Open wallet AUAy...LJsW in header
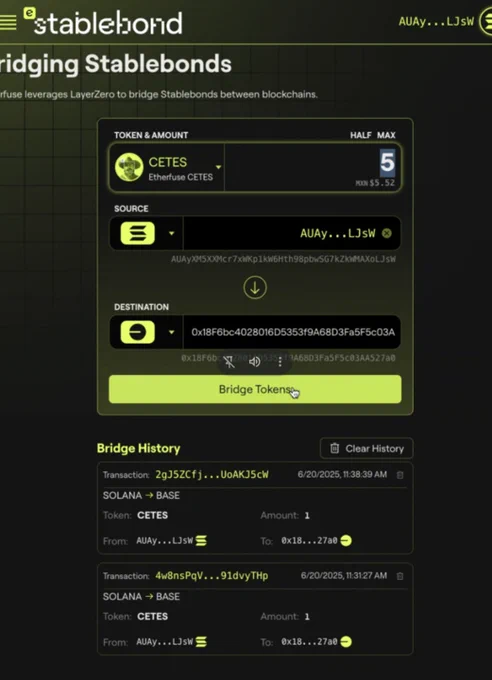The image size is (492, 680). coord(436,21)
